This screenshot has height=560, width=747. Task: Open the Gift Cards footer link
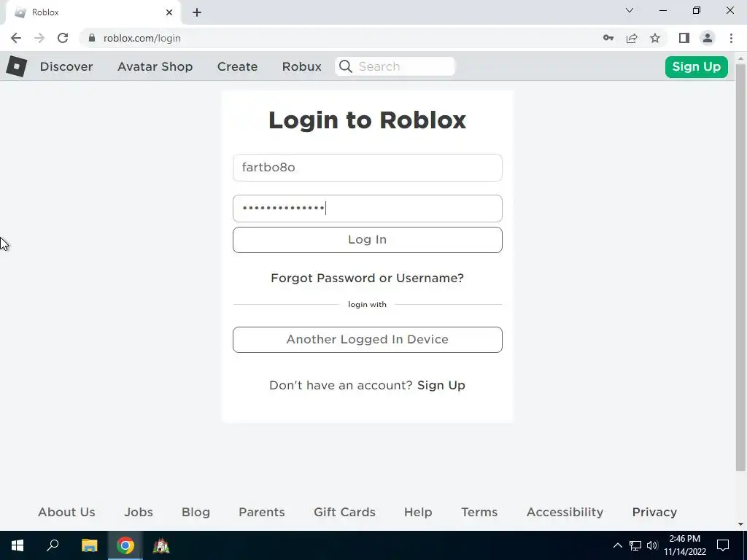point(344,512)
